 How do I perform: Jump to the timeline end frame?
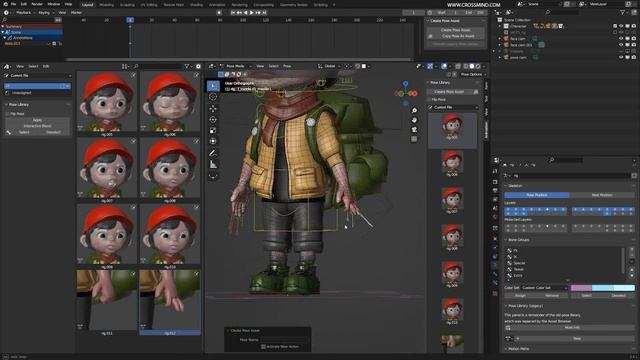264,13
